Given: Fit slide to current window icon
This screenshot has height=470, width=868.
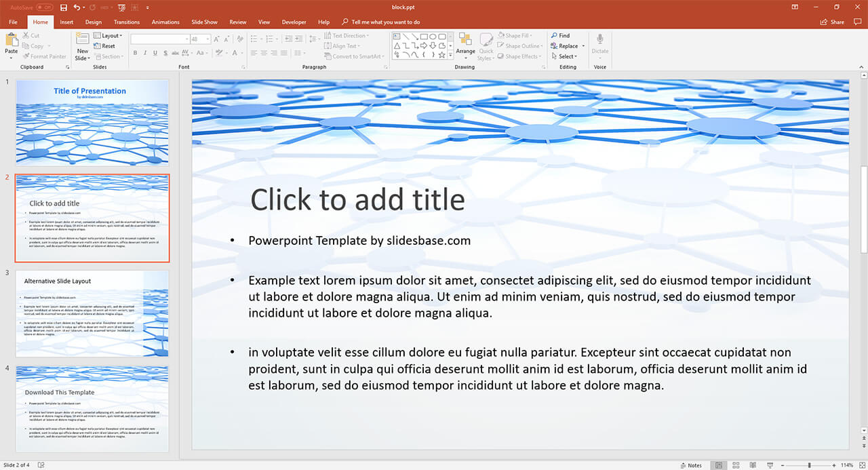Looking at the screenshot, I should 861,465.
